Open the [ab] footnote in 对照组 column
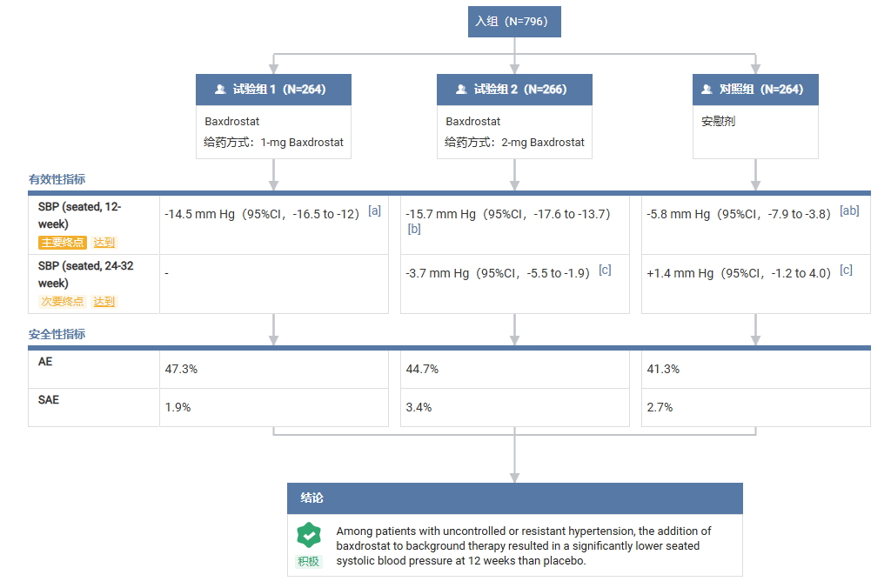This screenshot has height=588, width=891. (849, 210)
